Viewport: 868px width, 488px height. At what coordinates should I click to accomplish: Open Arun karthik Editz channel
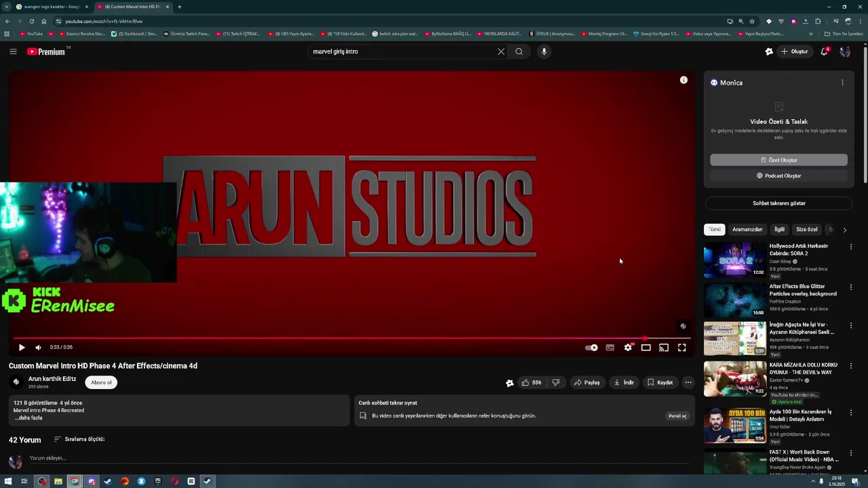pos(52,379)
